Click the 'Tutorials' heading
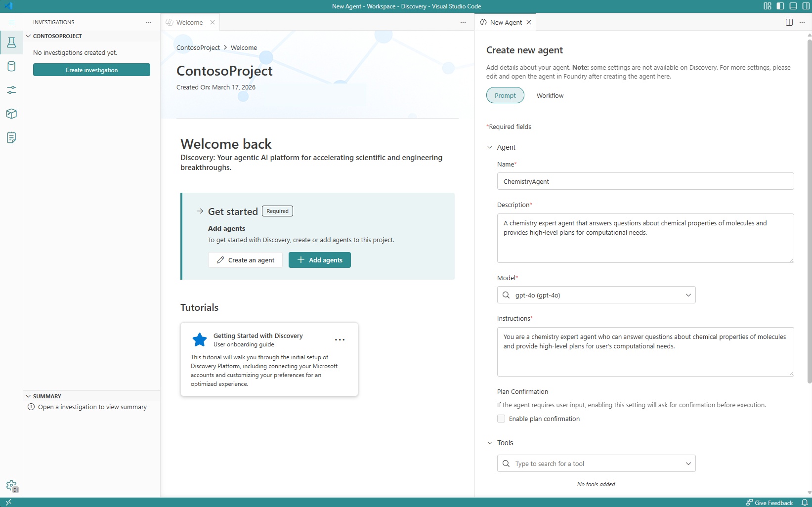Viewport: 812px width, 507px height. point(199,307)
